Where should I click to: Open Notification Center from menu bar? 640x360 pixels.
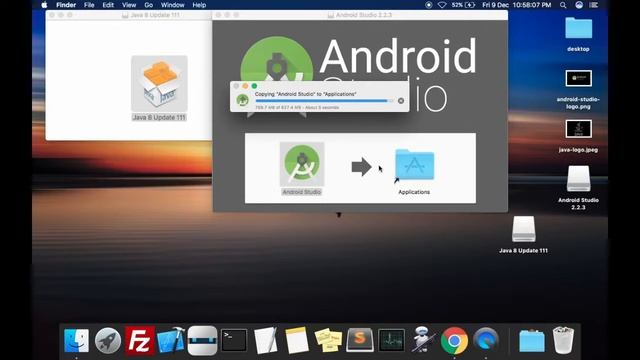pos(594,5)
